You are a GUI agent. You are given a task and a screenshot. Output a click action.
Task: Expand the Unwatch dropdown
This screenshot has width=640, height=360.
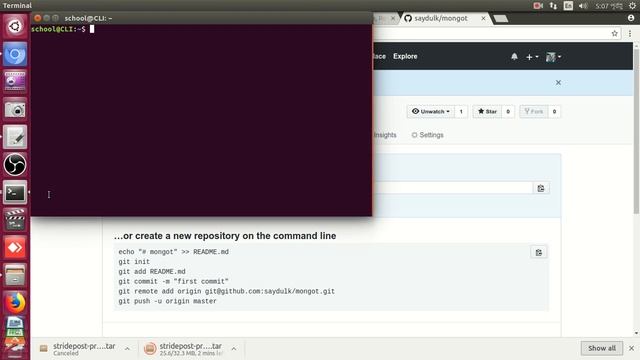point(431,111)
